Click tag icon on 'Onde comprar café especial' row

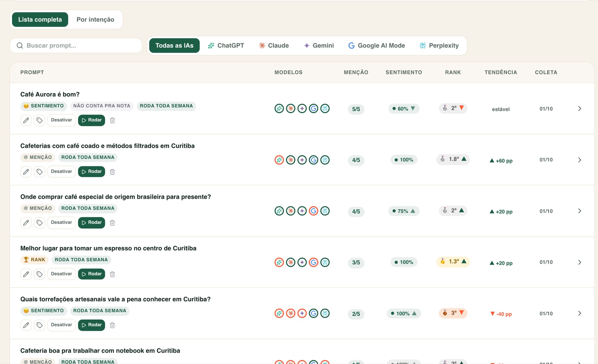coord(39,223)
